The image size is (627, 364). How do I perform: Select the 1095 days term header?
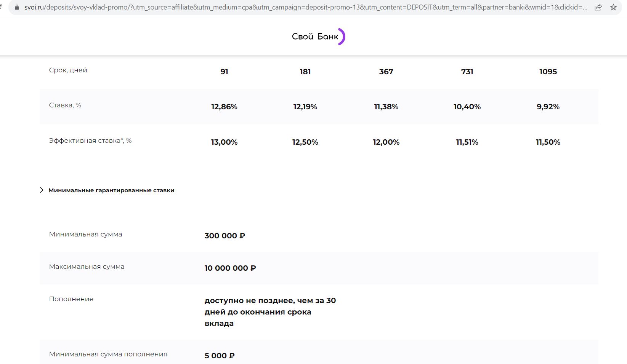548,72
